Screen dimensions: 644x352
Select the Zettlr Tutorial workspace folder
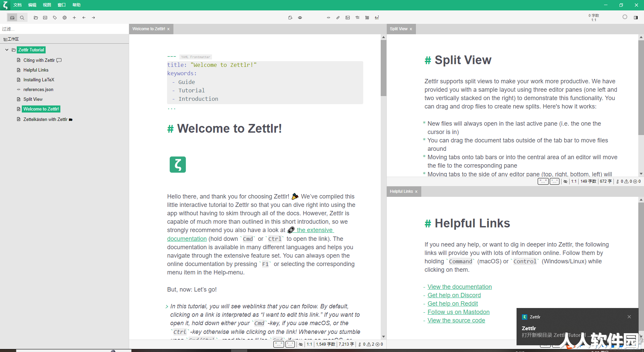click(31, 50)
